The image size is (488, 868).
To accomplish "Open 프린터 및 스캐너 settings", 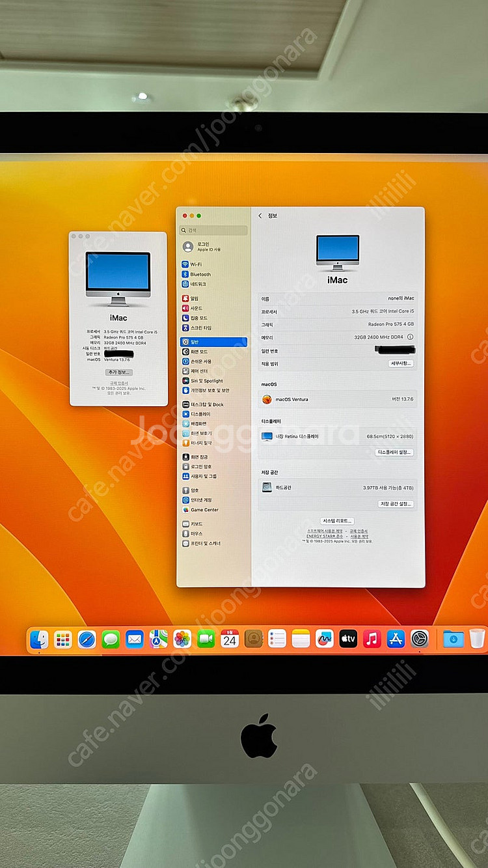I will [213, 543].
